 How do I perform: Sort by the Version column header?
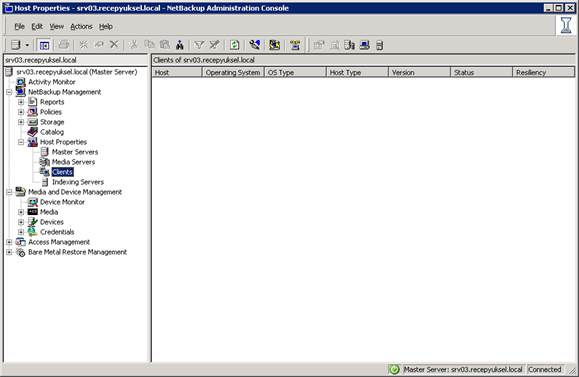click(x=420, y=72)
